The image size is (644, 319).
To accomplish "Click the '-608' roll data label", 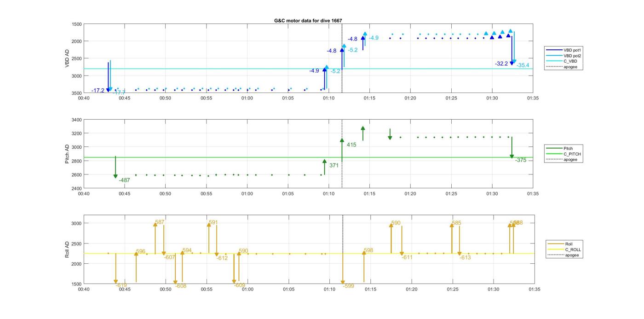I will 181,286.
